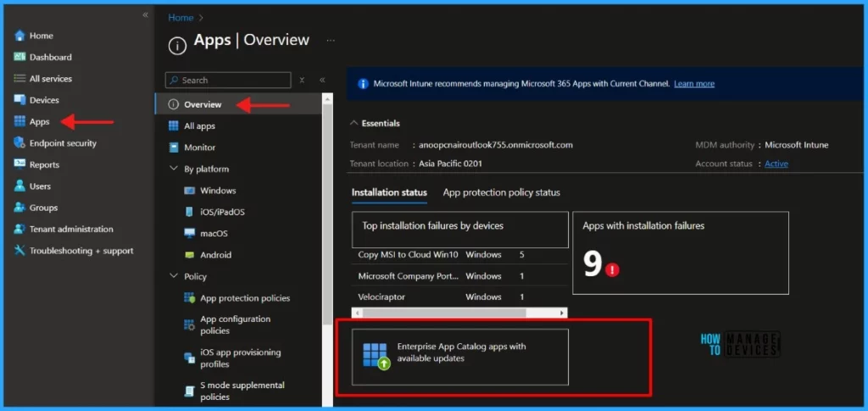
Task: Click the macOS platform icon
Action: pos(189,233)
